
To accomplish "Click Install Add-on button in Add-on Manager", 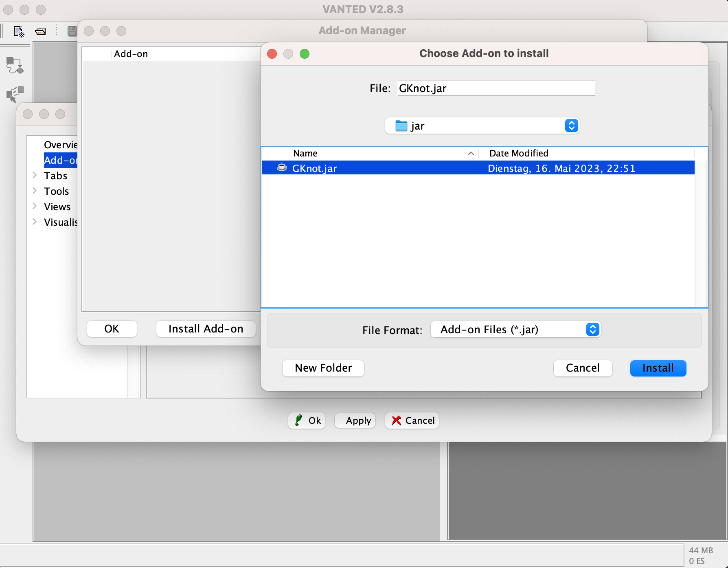I will click(x=206, y=329).
